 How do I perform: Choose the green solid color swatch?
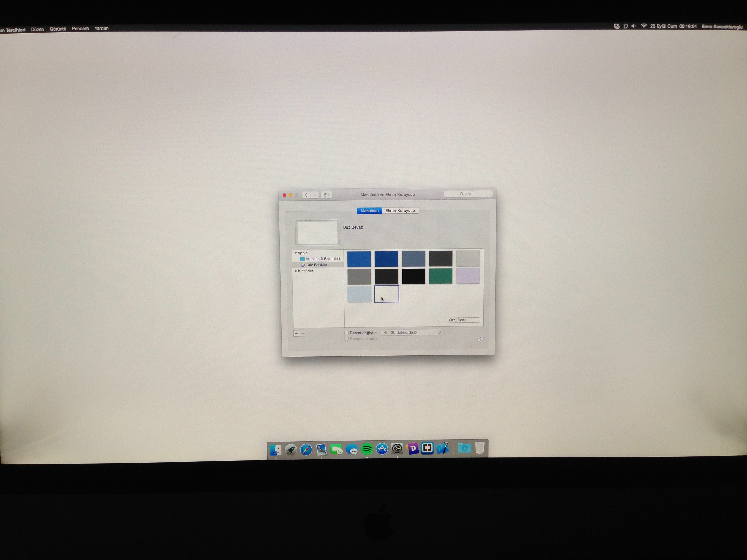[441, 276]
